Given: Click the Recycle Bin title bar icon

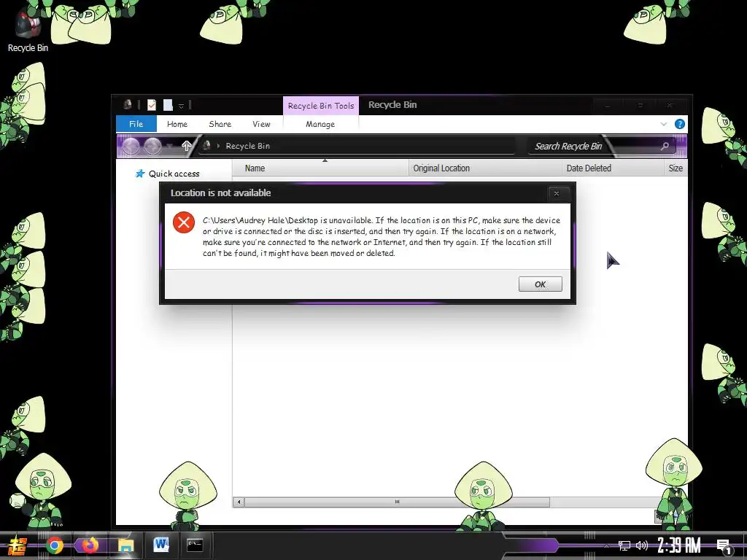Looking at the screenshot, I should pyautogui.click(x=127, y=104).
